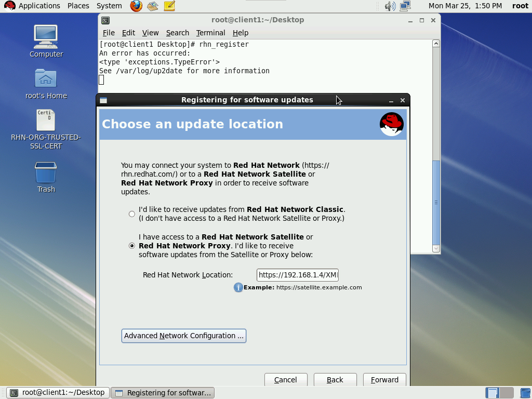Click the terminal window title bar icon
Image resolution: width=532 pixels, height=399 pixels.
105,20
